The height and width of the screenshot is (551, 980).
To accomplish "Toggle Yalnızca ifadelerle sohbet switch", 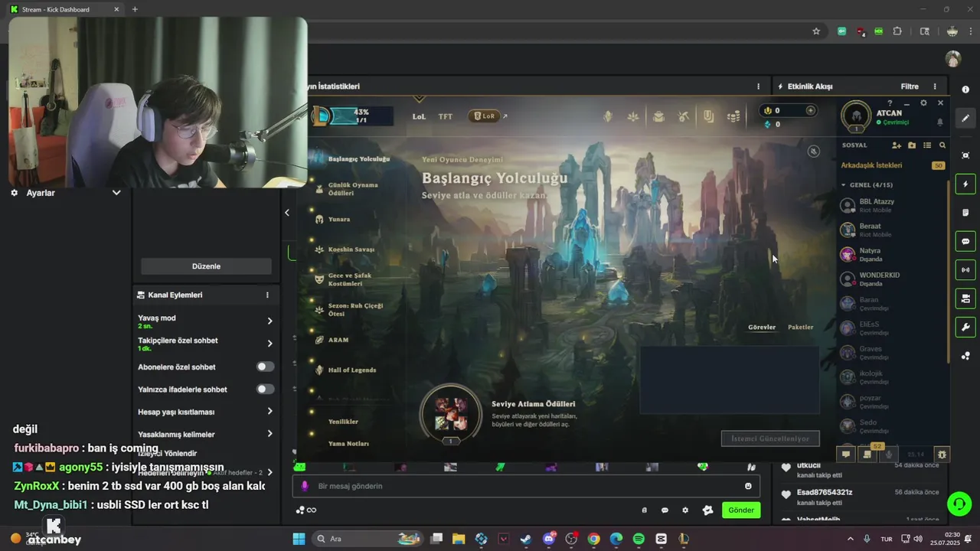I will point(265,389).
